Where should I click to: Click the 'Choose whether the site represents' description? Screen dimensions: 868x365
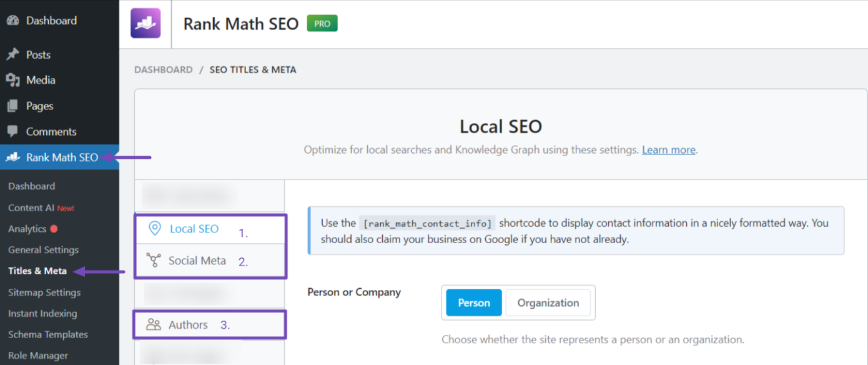[x=593, y=340]
